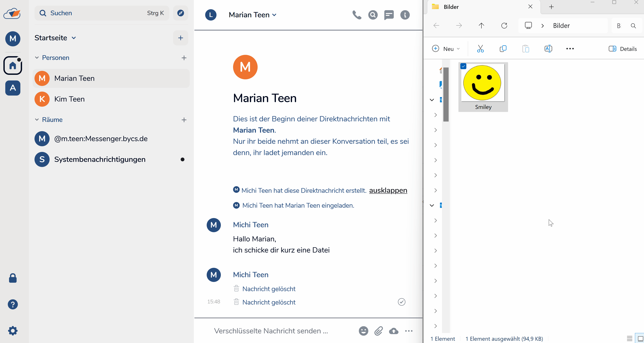Collapse the Personen section
The width and height of the screenshot is (644, 343).
[37, 58]
